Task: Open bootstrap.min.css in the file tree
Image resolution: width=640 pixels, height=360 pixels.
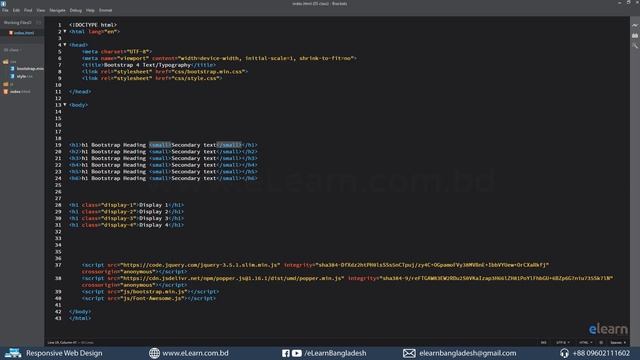Action: coord(30,69)
